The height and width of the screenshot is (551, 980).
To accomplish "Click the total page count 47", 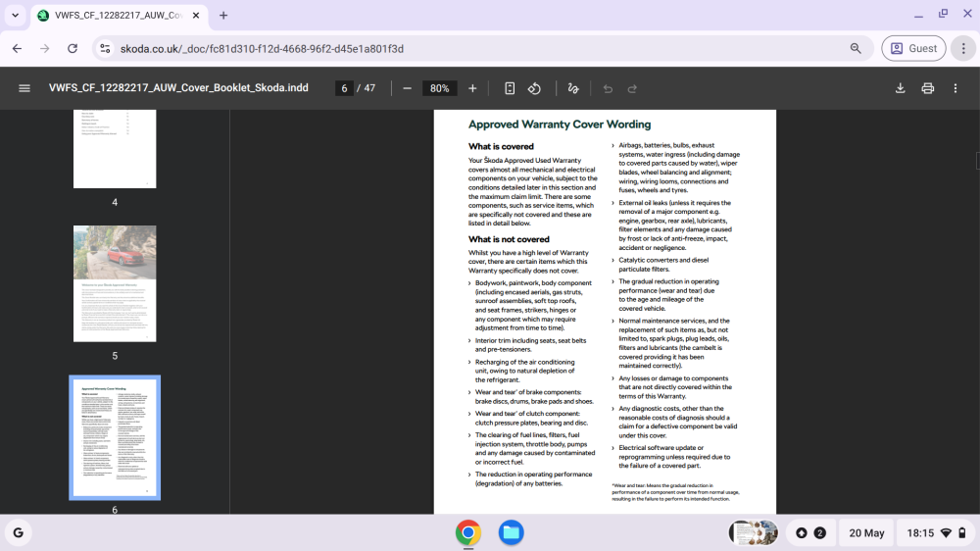I will tap(370, 88).
